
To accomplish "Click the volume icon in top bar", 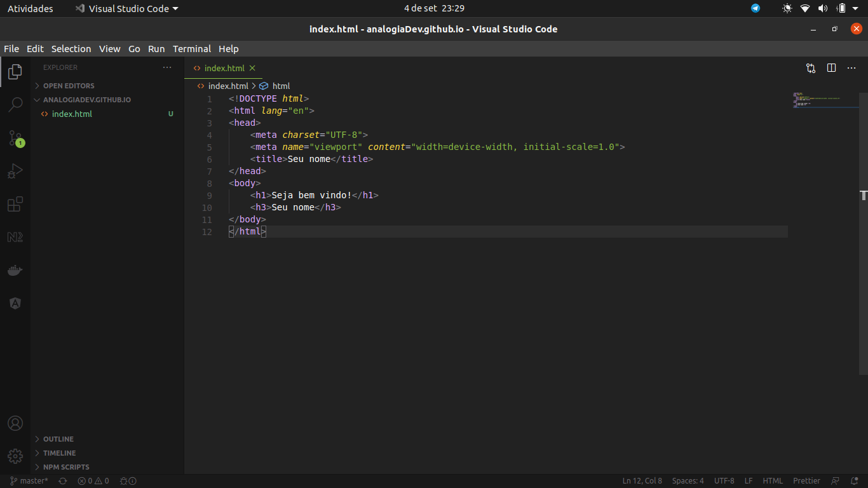I will (x=823, y=8).
